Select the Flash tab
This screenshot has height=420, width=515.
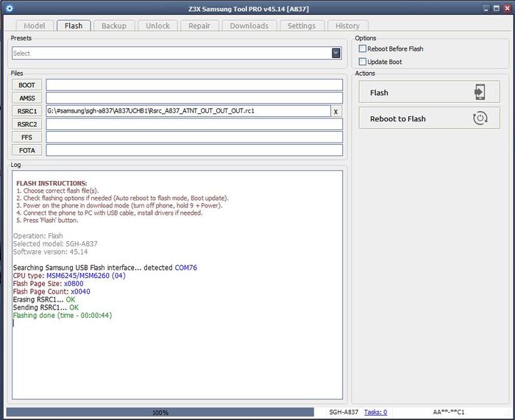tap(74, 26)
